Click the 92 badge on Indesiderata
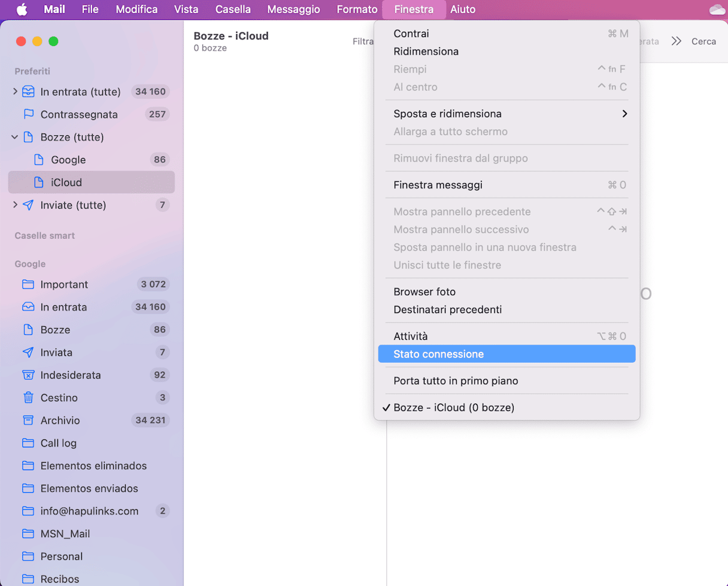 pos(160,375)
